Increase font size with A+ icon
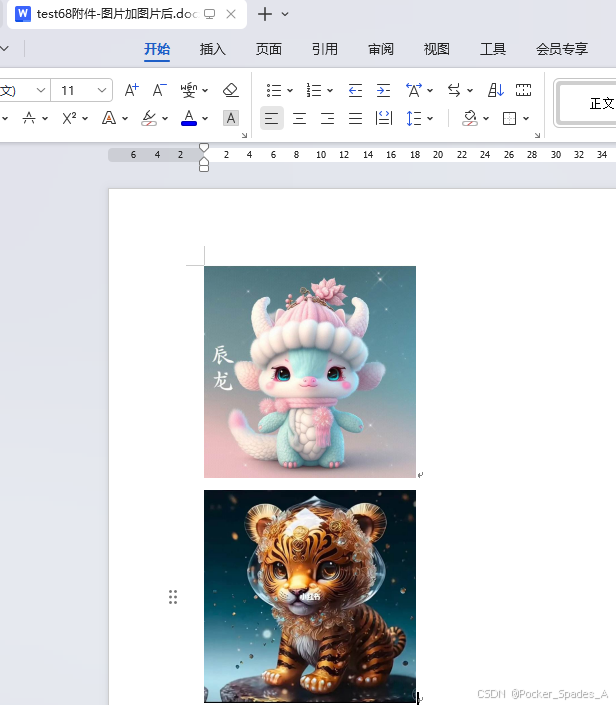This screenshot has width=616, height=705. [131, 90]
